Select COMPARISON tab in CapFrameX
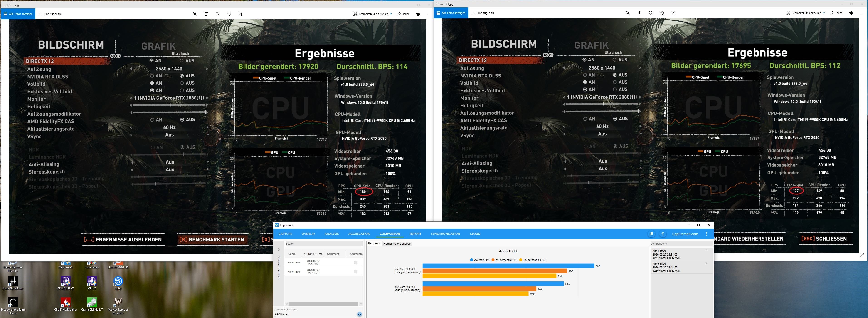Image resolution: width=868 pixels, height=318 pixels. pos(390,234)
